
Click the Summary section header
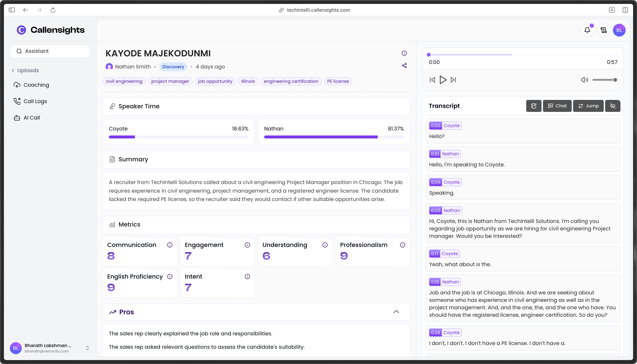(x=256, y=159)
